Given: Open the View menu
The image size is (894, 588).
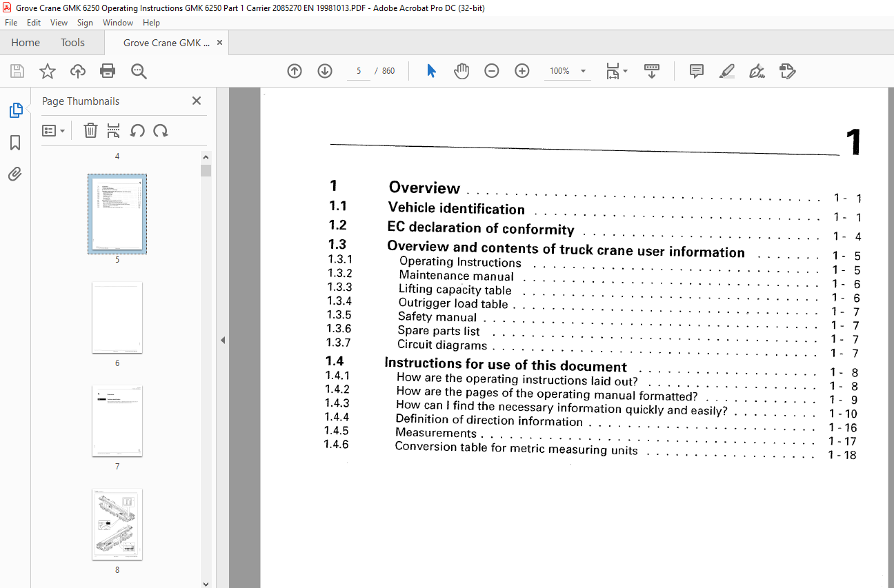Looking at the screenshot, I should coord(59,23).
